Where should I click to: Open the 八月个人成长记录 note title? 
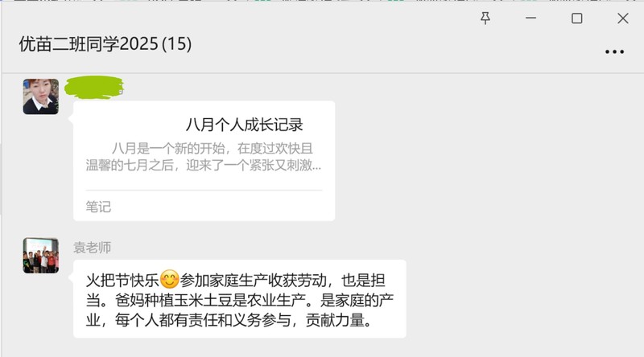coord(245,125)
